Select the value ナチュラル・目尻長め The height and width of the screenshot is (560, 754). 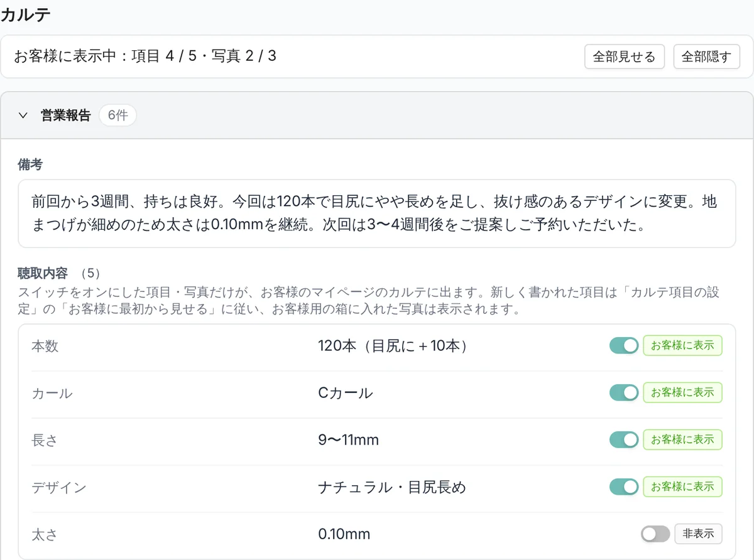coord(392,487)
